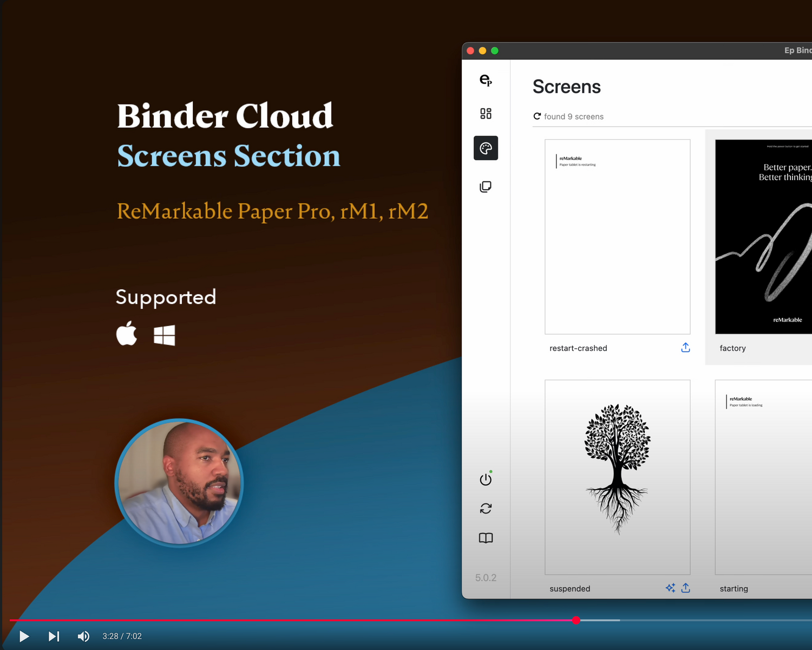This screenshot has height=650, width=812.
Task: Click upload icon for suspended screen
Action: point(685,588)
